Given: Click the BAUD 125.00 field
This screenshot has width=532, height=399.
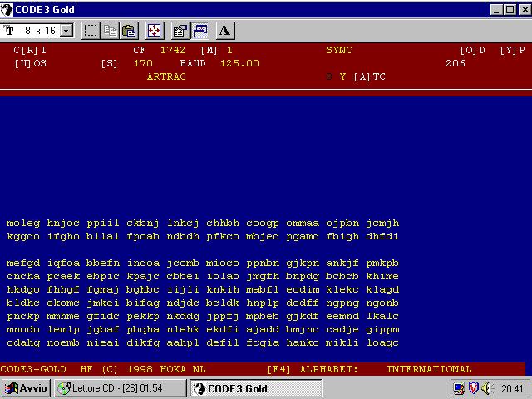Looking at the screenshot, I should (x=219, y=63).
